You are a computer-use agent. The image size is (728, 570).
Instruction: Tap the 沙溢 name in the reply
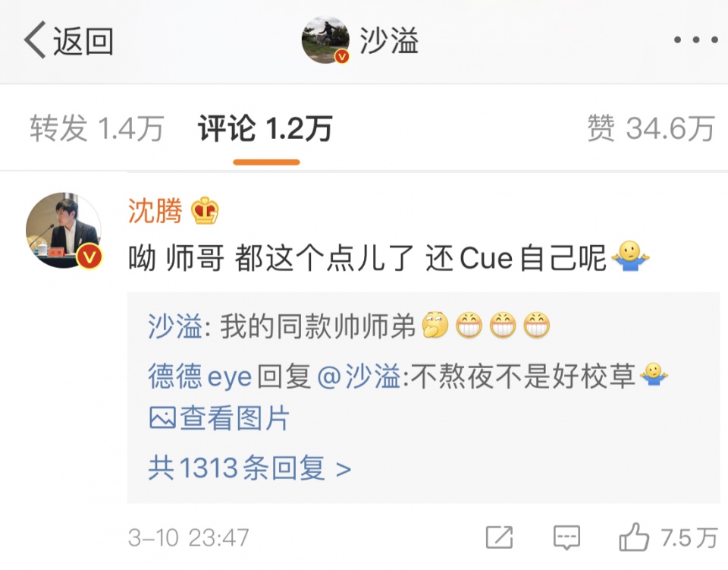[x=174, y=326]
